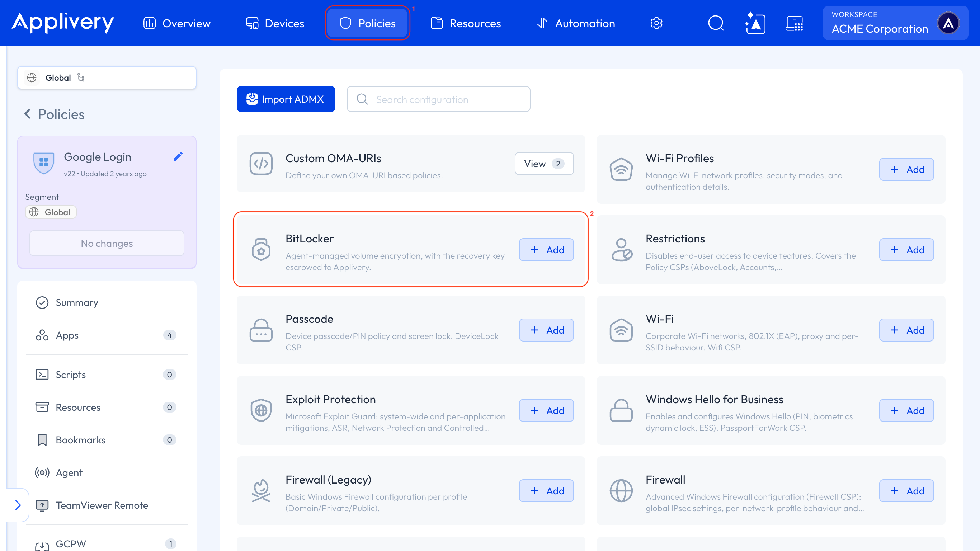Viewport: 980px width, 551px height.
Task: Open the AI assistant sparkle icon
Action: coord(755,23)
